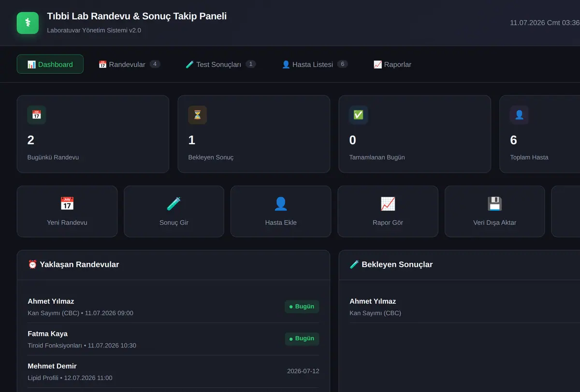Screen dimensions: 580x392
Task: Select Ahmet Yılmaz in Yaklaşan Randevular
Action: tap(173, 306)
